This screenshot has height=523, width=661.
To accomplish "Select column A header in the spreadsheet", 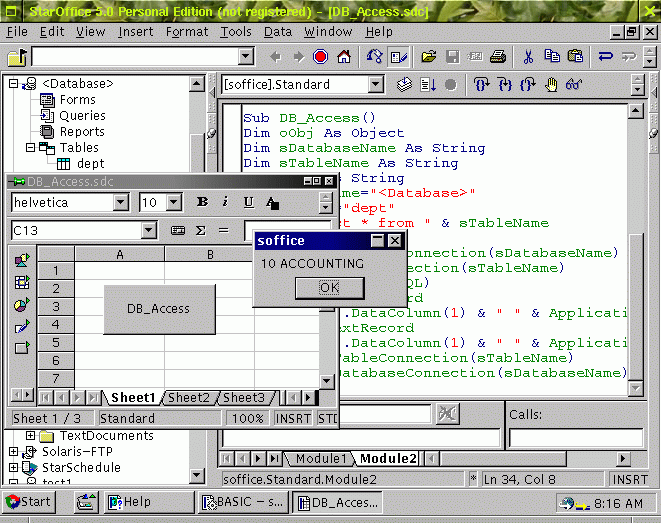I will pos(119,255).
